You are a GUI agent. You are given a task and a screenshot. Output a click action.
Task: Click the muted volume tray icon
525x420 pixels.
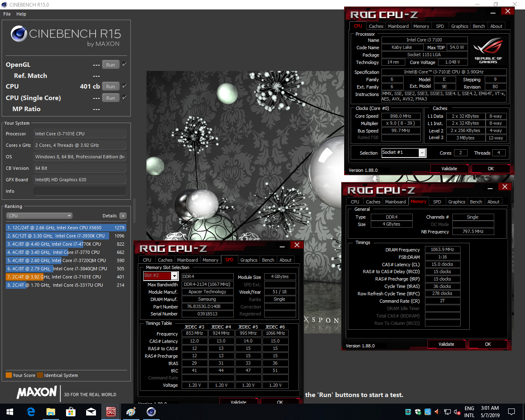coord(457,412)
